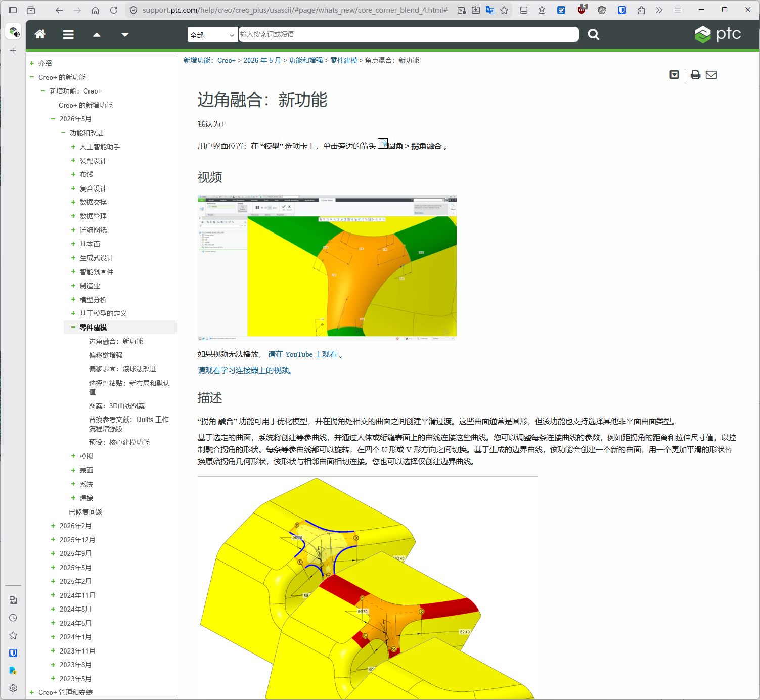Viewport: 760px width, 700px height.
Task: Collapse the 2026年5月 tree node
Action: [53, 119]
